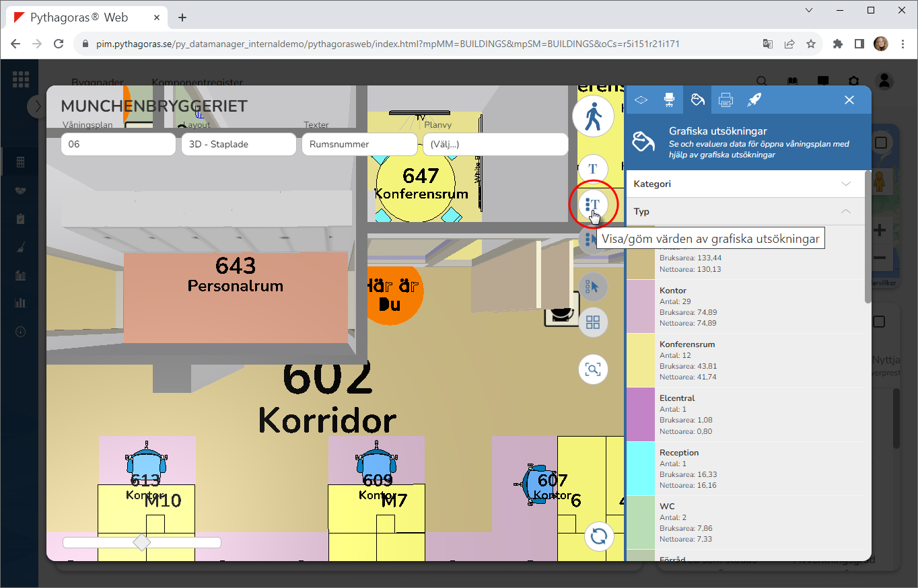Open the Layout dropdown showing 3D - Staplade
The width and height of the screenshot is (918, 588).
tap(238, 144)
